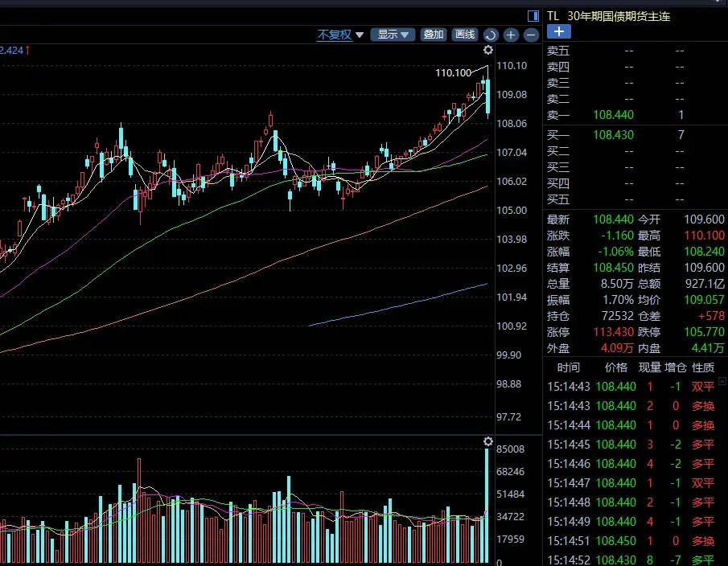
Task: Click the 时间 column header in trades list
Action: click(x=568, y=367)
